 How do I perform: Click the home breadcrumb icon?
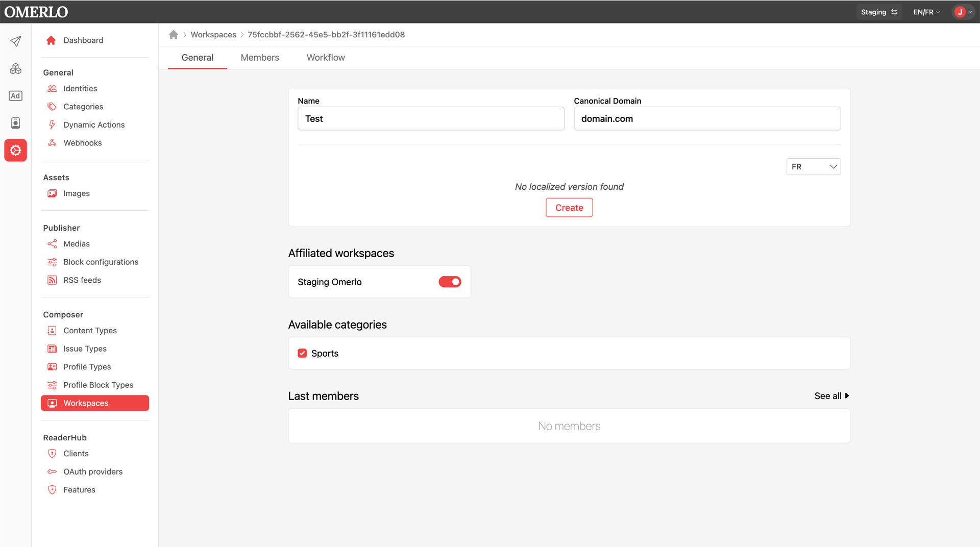click(x=174, y=35)
